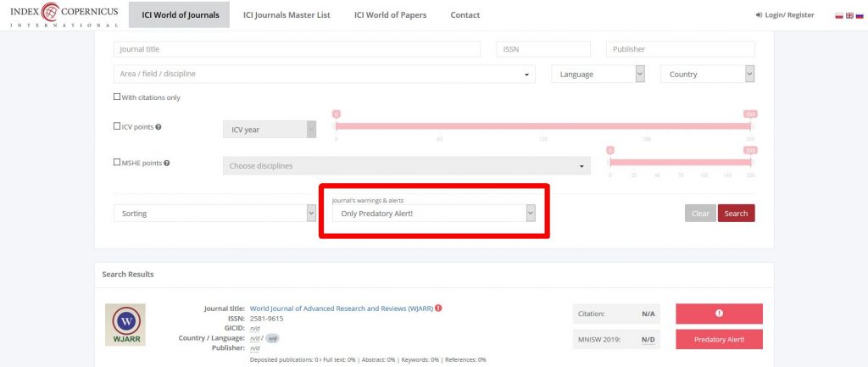Focus the Journal title input field

point(297,48)
